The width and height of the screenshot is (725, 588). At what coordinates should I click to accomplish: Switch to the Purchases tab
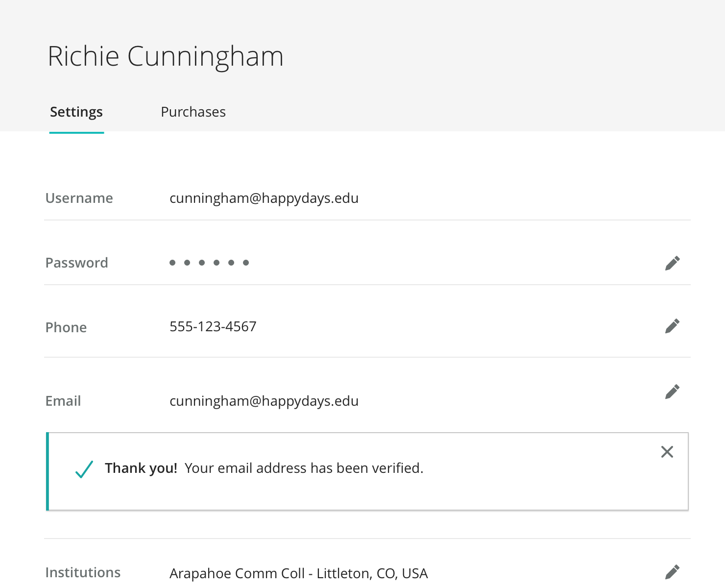pos(193,112)
